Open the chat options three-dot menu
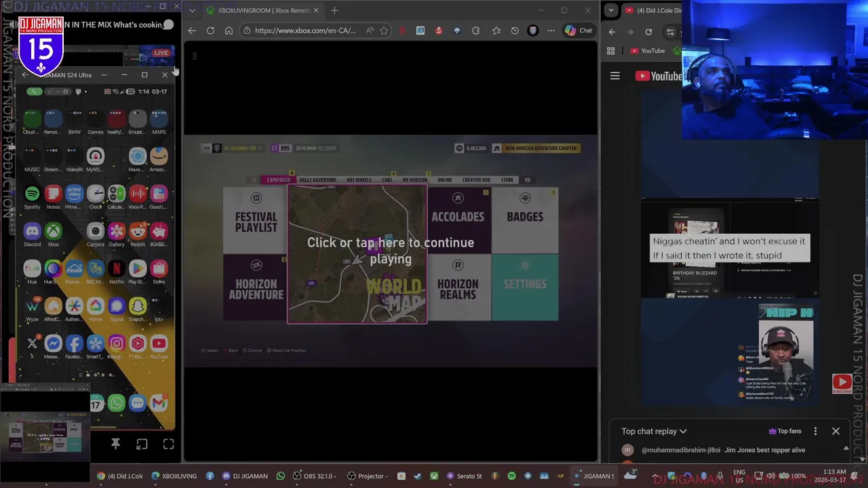The width and height of the screenshot is (868, 488). [815, 431]
